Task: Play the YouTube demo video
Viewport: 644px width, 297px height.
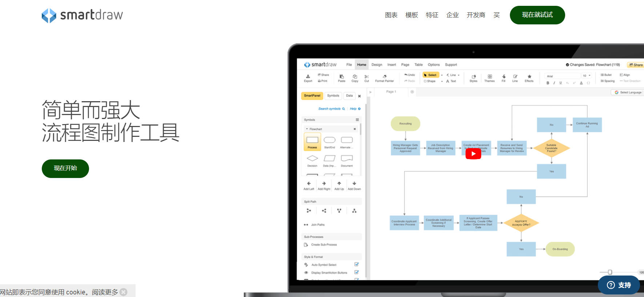Action: [x=473, y=154]
